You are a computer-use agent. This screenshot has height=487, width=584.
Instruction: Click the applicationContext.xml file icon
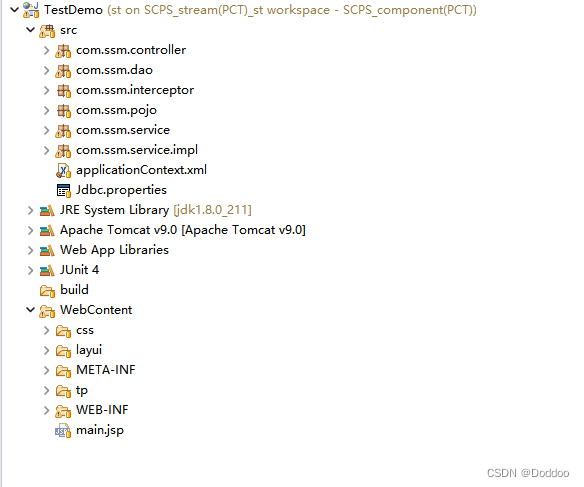(x=63, y=171)
